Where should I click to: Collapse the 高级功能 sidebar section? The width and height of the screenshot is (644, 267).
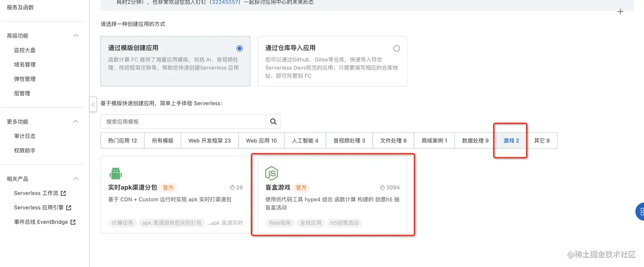pyautogui.click(x=76, y=36)
